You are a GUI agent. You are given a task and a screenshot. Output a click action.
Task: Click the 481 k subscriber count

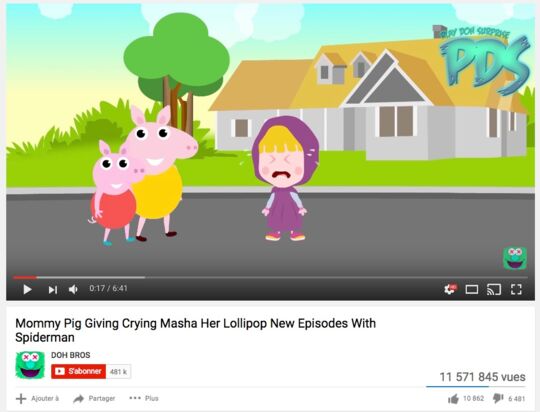[118, 372]
